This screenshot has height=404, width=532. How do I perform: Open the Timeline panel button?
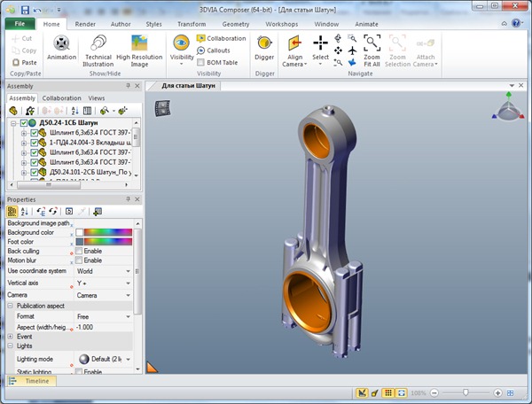tap(31, 381)
